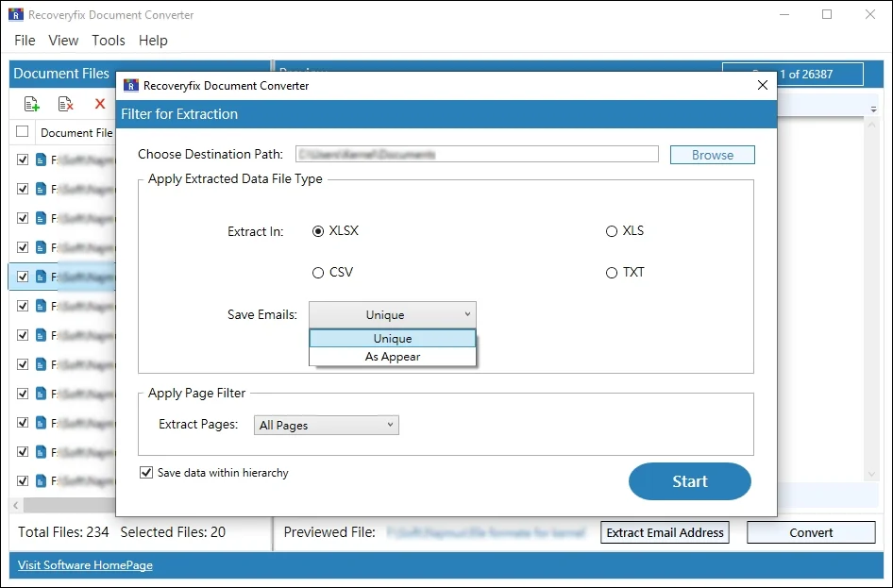The image size is (893, 588).
Task: Click the Total Files: 234 status text
Action: coord(63,532)
